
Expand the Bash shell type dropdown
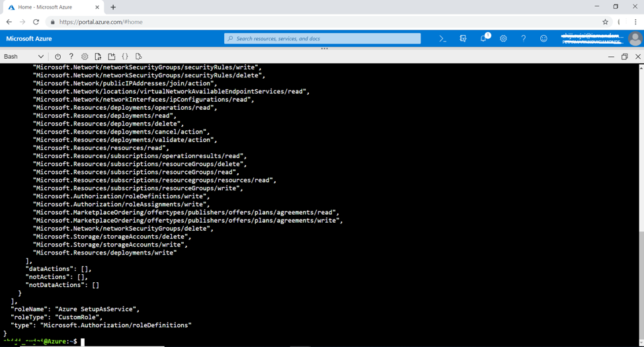coord(24,57)
